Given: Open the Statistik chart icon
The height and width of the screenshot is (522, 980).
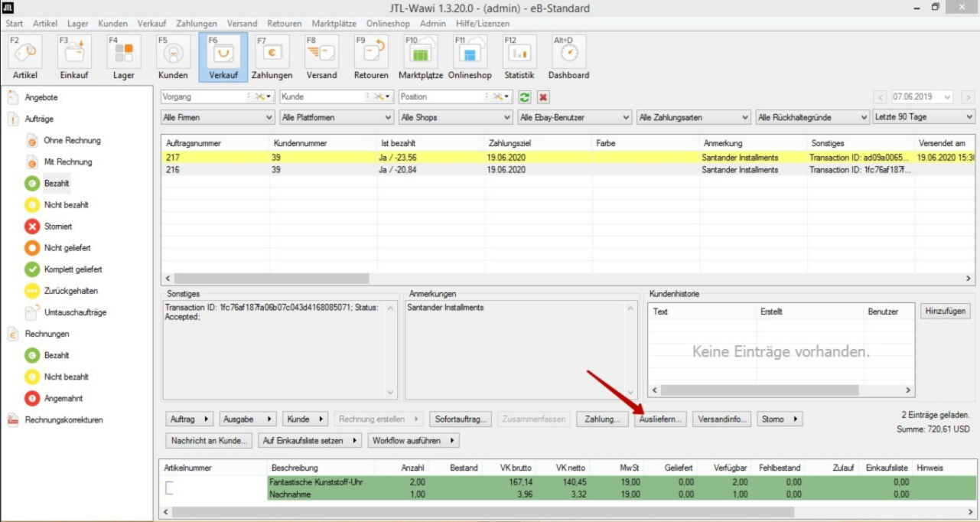Looking at the screenshot, I should click(x=519, y=52).
